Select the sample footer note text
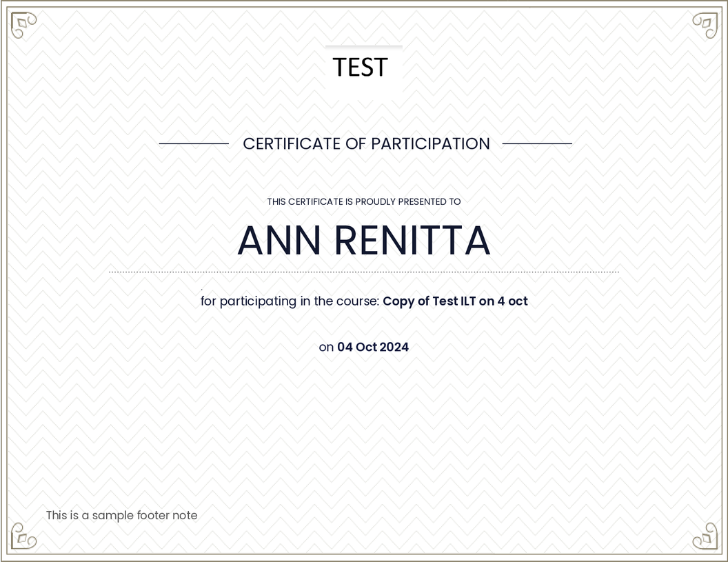 point(121,516)
